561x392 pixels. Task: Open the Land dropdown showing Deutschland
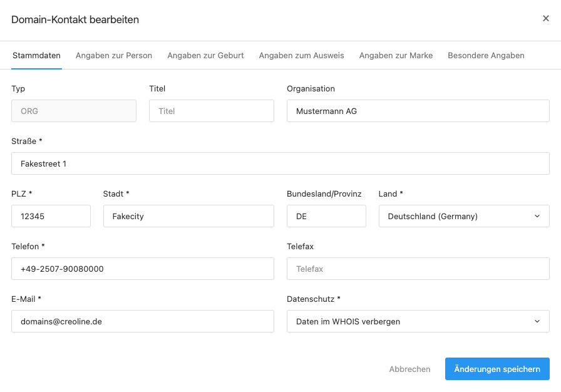tap(464, 216)
